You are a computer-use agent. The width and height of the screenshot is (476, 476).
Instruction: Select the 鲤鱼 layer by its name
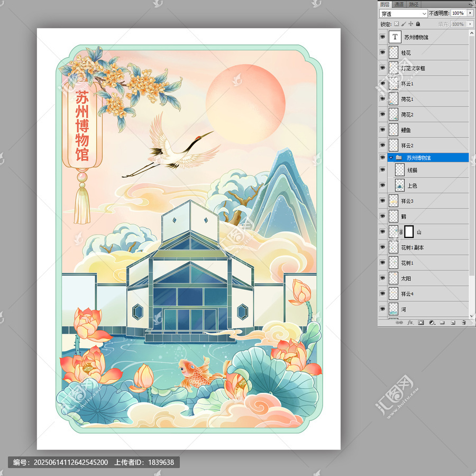[x=406, y=130]
